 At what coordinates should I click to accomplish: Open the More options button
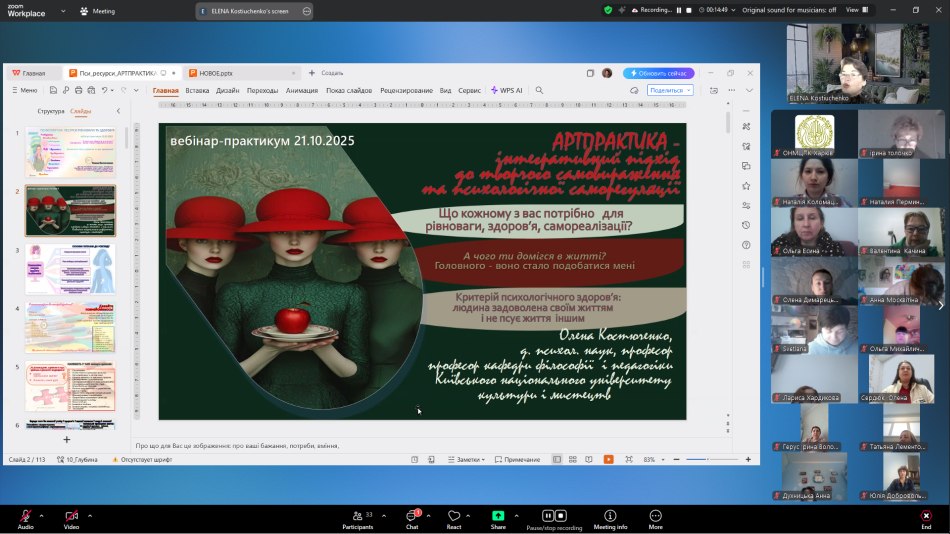(x=655, y=516)
